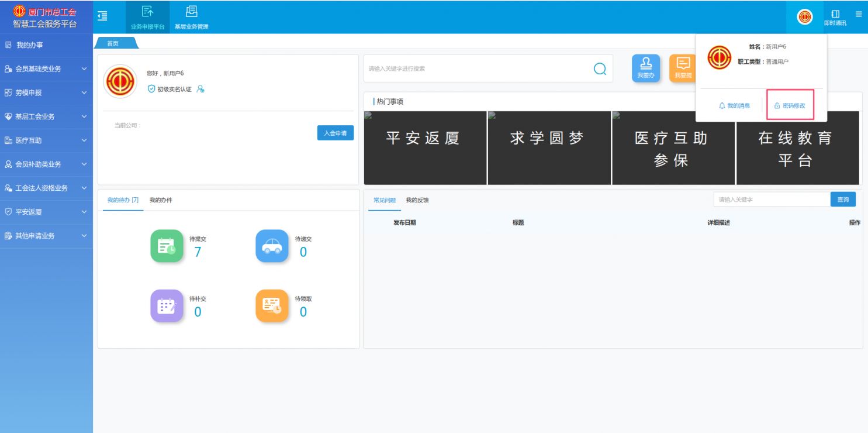
Task: Select the 常见问题 tab
Action: coord(385,200)
